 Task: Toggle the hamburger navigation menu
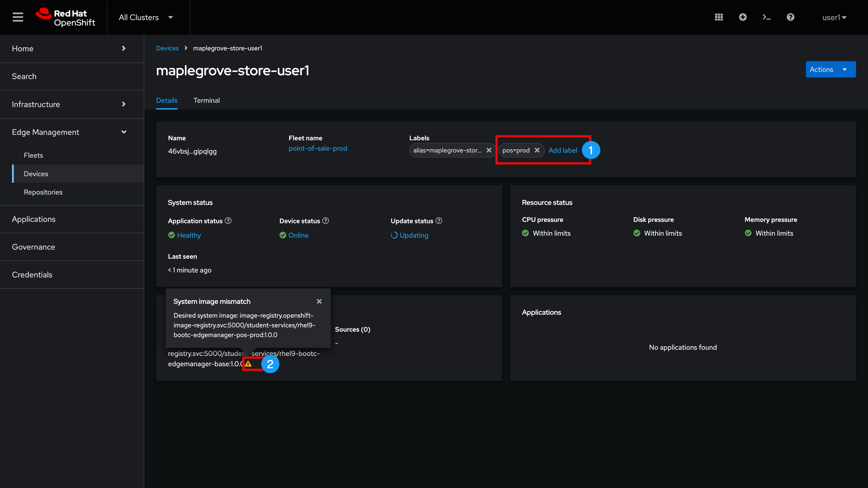click(x=18, y=17)
